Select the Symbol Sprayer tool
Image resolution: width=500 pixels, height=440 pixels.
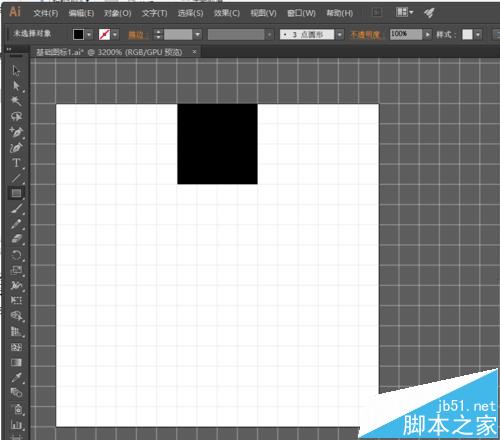17,409
